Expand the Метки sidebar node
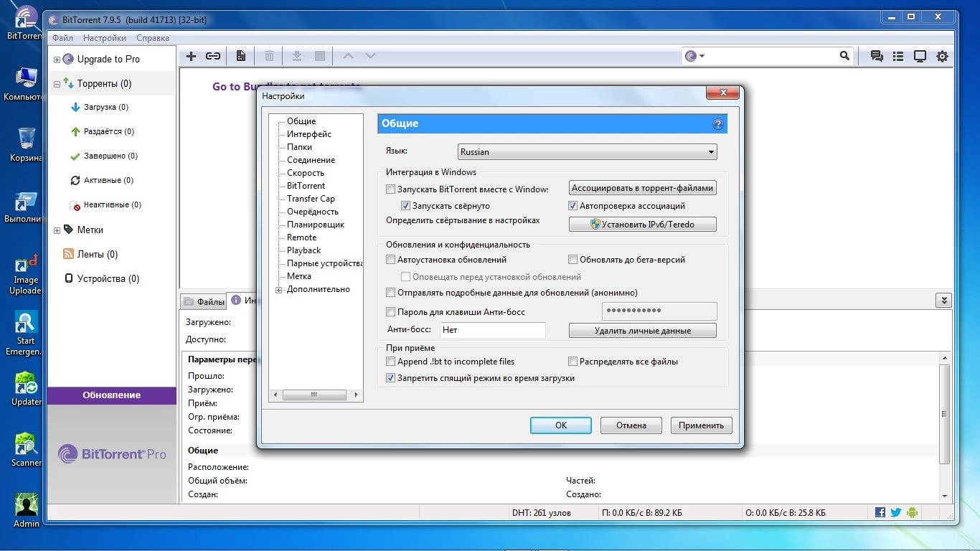 (x=57, y=230)
